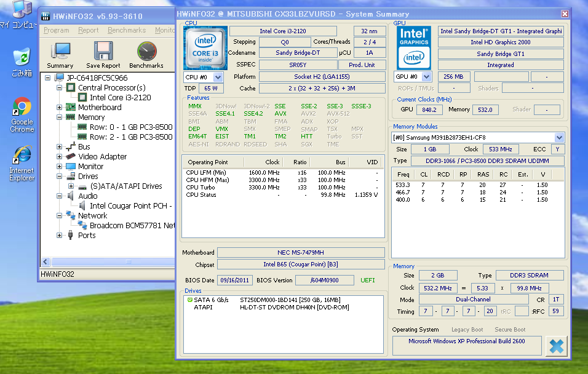Select Intel Core i3-2120 in the tree
588x374 pixels.
click(120, 97)
